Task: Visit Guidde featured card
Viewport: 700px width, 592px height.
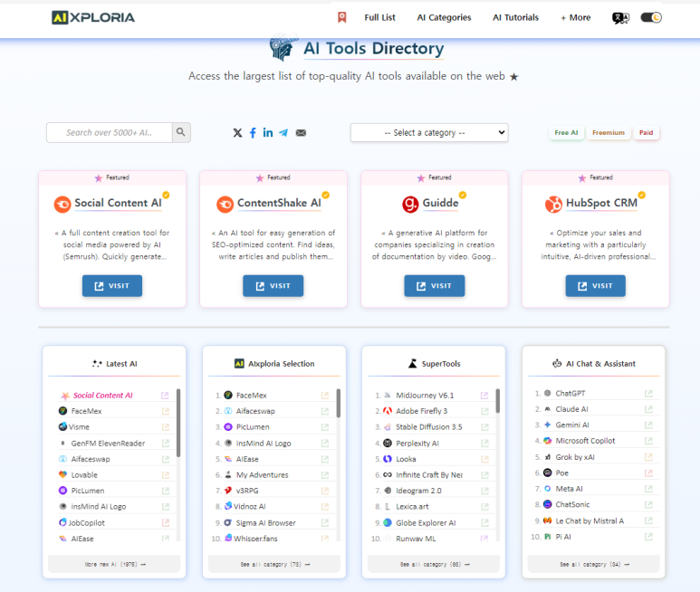Action: pos(435,285)
